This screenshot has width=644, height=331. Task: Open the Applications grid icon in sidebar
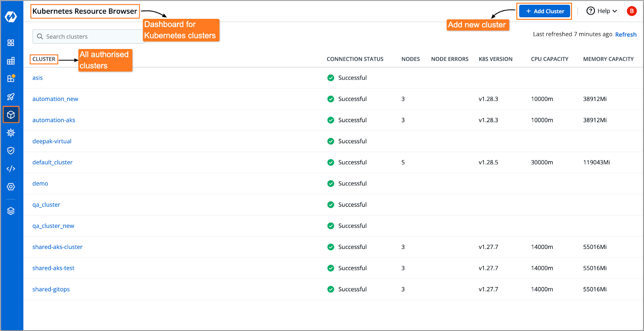(x=11, y=43)
